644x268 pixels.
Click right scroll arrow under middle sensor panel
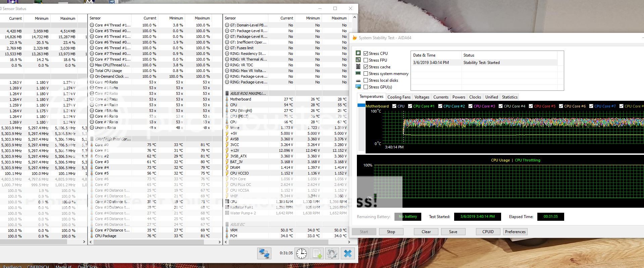[x=219, y=242]
